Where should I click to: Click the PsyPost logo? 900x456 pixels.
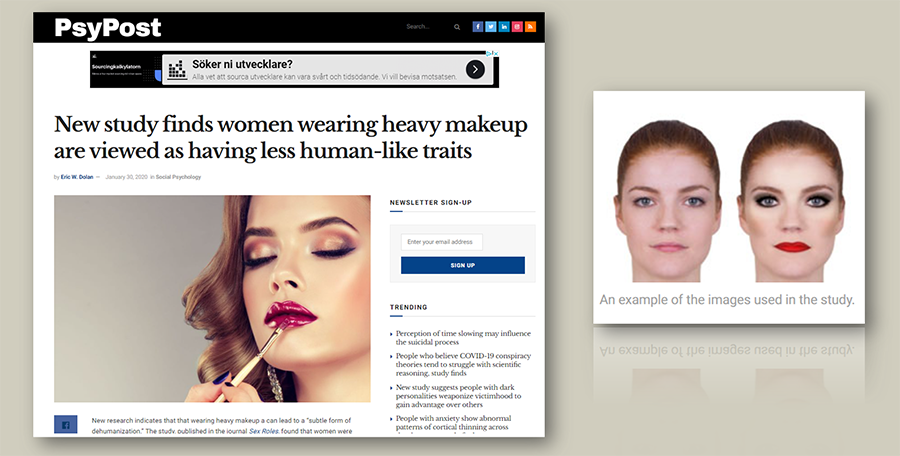108,28
